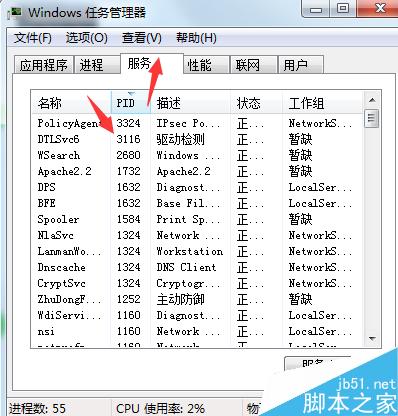Click the 进程数: 55 status entry
Viewport: 398px width, 416px height.
(x=37, y=409)
